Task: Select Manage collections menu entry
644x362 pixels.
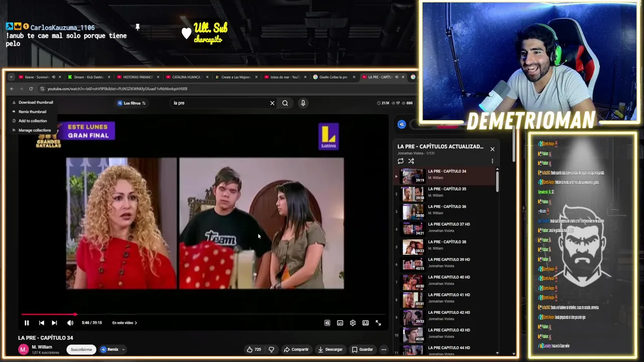Action: 32,130
